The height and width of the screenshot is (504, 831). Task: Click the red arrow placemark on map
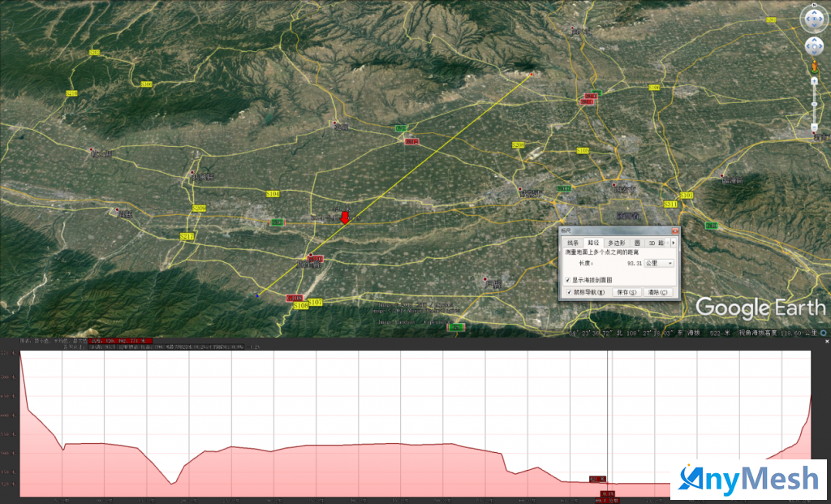click(x=345, y=217)
